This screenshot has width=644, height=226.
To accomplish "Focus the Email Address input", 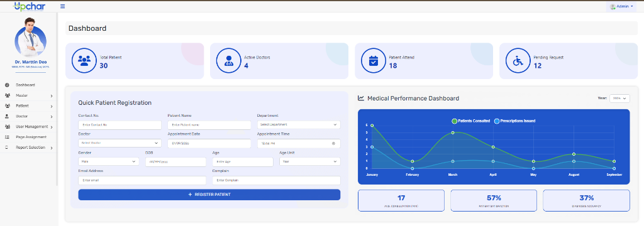I will [x=142, y=180].
